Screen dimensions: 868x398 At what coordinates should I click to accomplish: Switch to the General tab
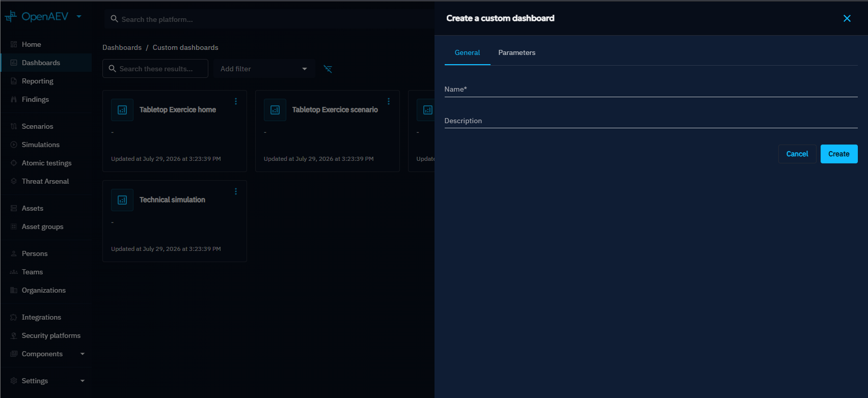(467, 53)
